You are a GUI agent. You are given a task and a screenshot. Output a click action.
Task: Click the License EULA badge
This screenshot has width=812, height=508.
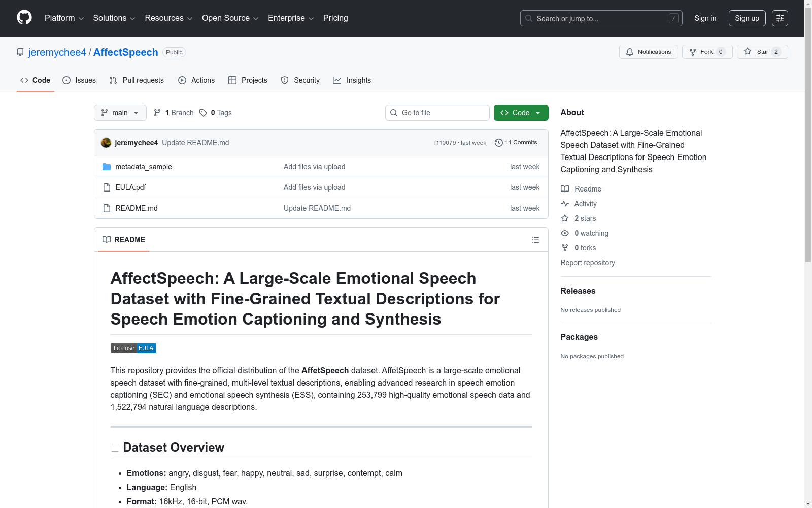coord(133,348)
